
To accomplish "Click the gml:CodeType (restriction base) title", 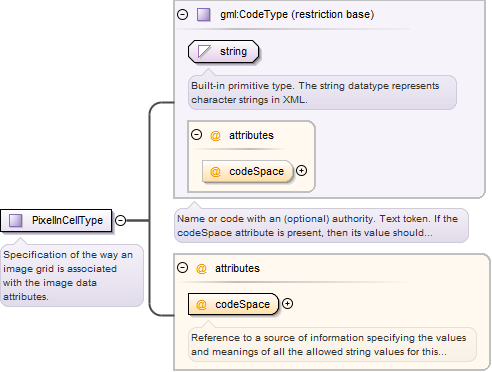I will 297,14.
